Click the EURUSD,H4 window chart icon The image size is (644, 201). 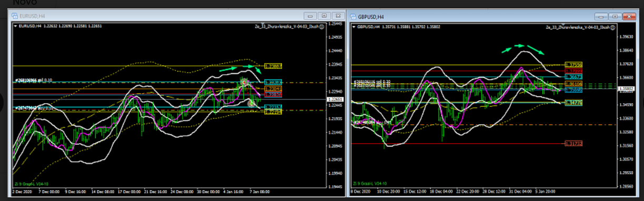[15, 16]
